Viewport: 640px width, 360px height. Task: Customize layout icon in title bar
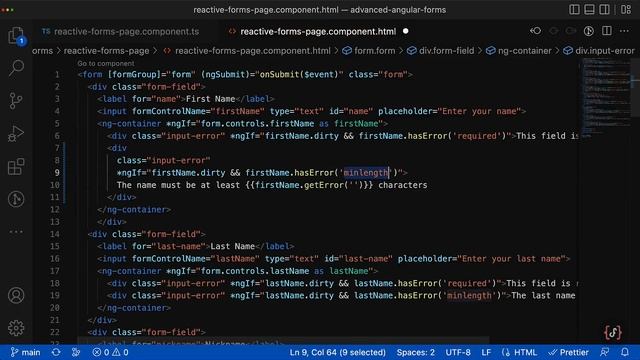point(626,9)
